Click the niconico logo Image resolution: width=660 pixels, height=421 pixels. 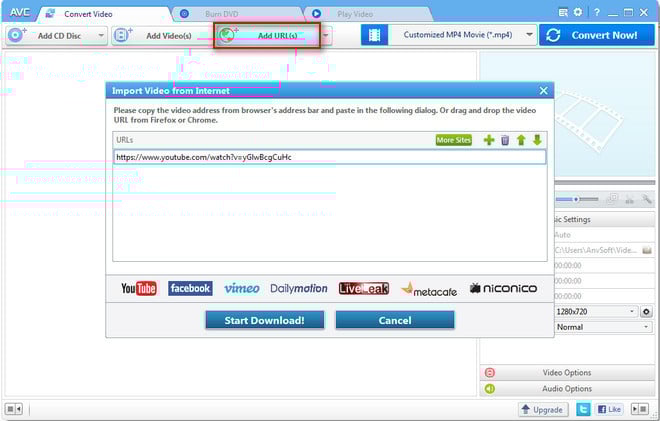coord(503,288)
